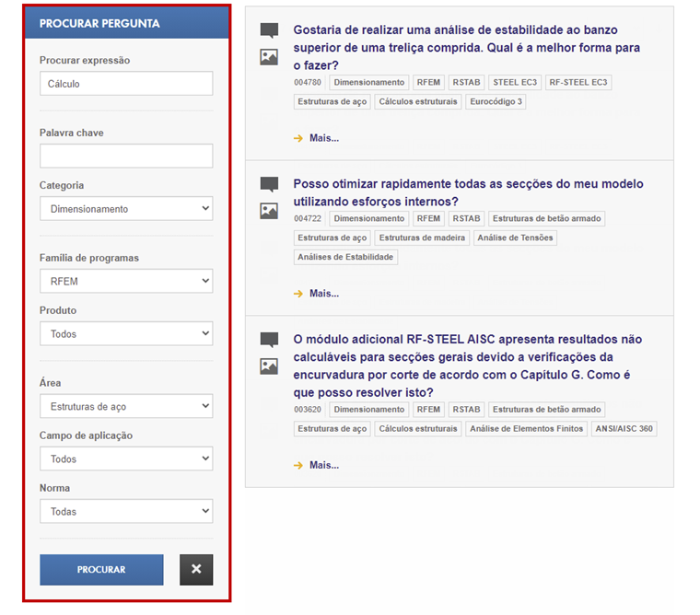700x615 pixels.
Task: Click ANSI/AISC 360 tag
Action: click(x=624, y=429)
